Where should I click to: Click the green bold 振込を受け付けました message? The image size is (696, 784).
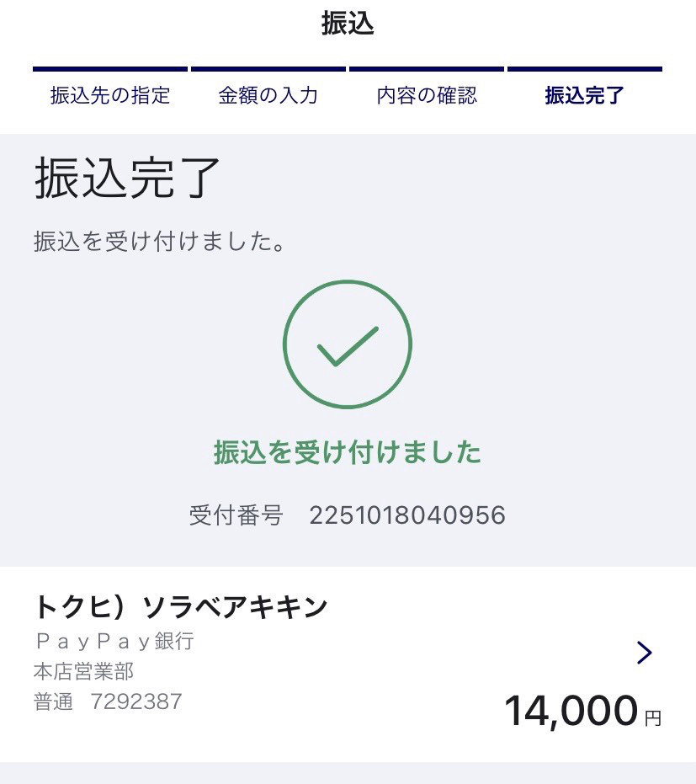pos(348,452)
